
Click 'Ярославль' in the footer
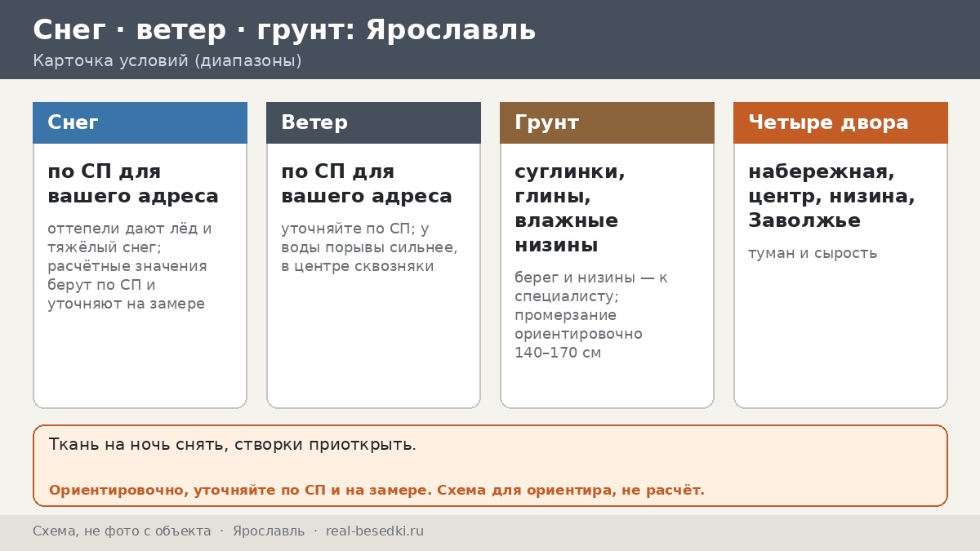pyautogui.click(x=269, y=531)
